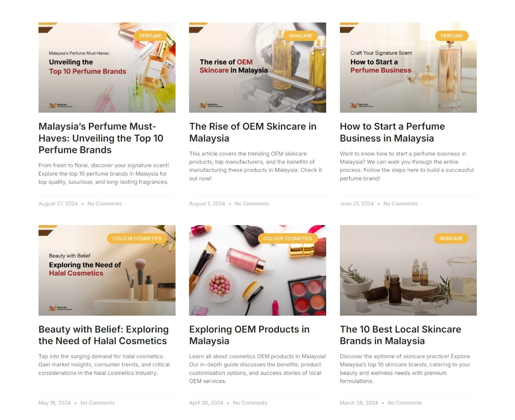Click the PERFUME tag on Top 10 Perfume Brands image
Viewport: 515px width, 420px height.
(x=151, y=36)
